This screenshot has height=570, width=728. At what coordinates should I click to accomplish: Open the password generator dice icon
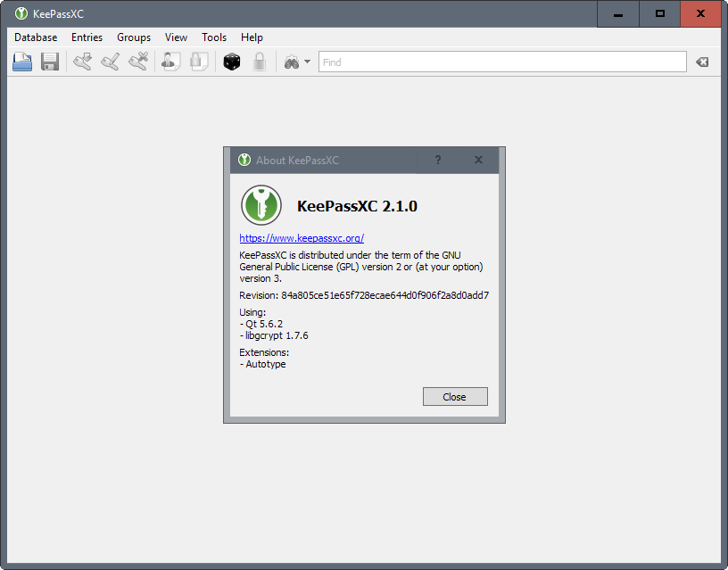(232, 62)
